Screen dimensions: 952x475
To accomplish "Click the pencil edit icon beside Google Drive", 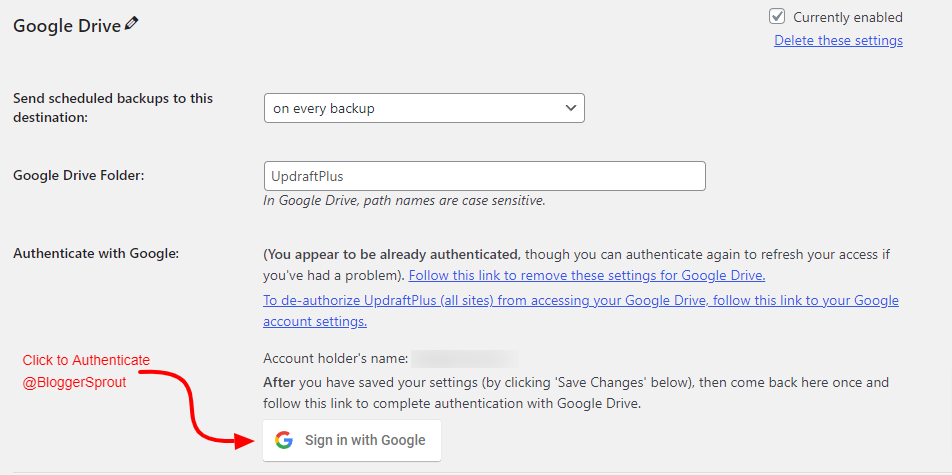I will coord(131,24).
